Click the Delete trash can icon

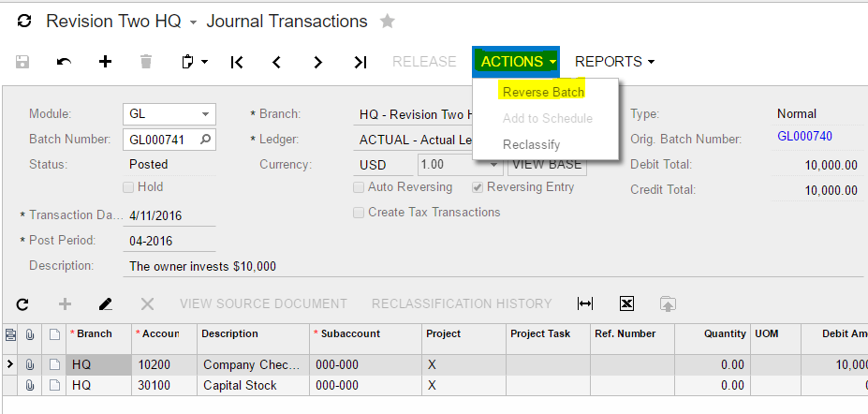[x=146, y=62]
